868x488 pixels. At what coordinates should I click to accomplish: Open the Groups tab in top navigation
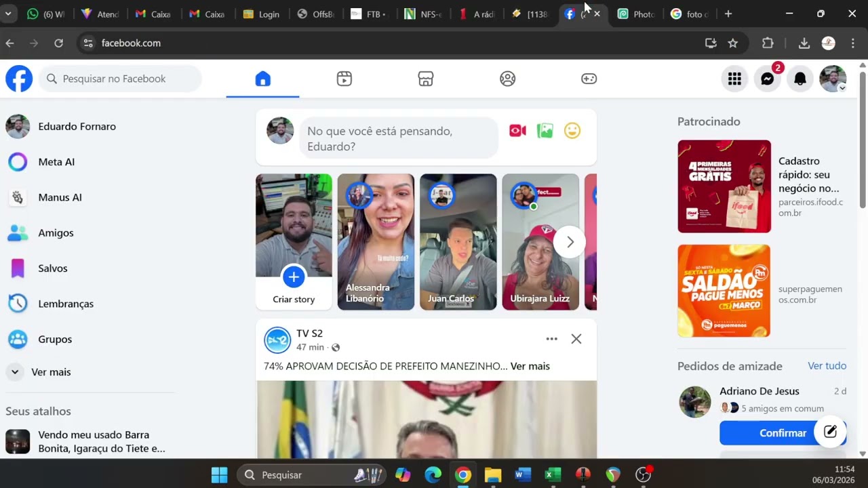tap(507, 79)
